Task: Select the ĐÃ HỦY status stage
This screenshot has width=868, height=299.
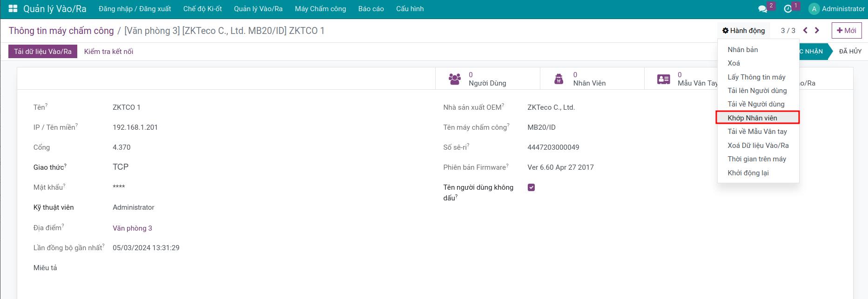Action: pyautogui.click(x=850, y=51)
